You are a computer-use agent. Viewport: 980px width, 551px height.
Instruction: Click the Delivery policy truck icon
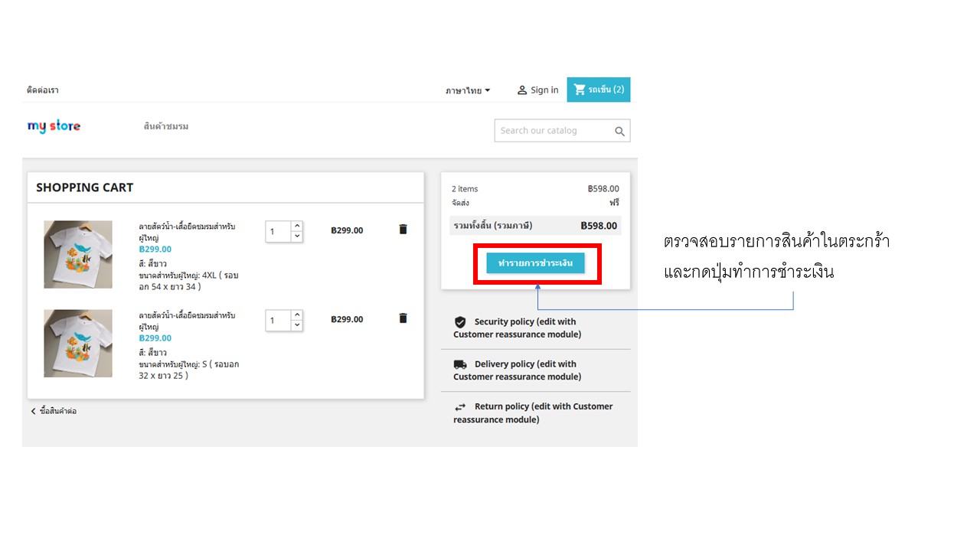click(460, 365)
